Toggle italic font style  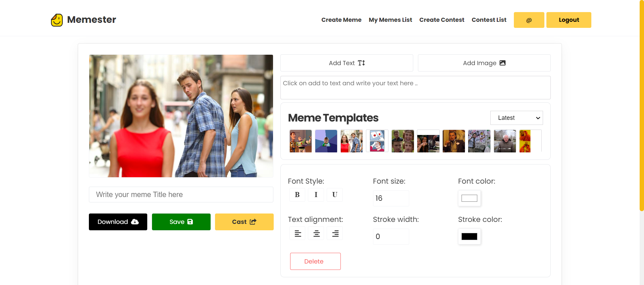point(316,195)
